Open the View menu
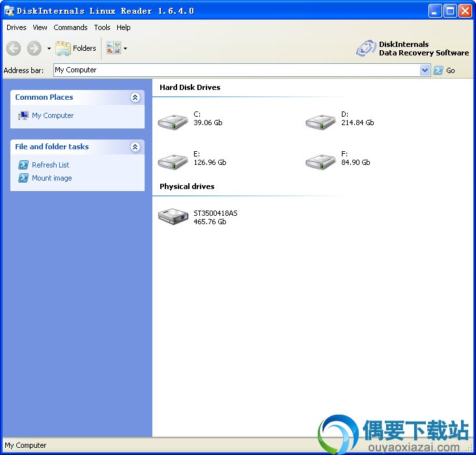Screen dimensions: 476x455 click(x=40, y=27)
